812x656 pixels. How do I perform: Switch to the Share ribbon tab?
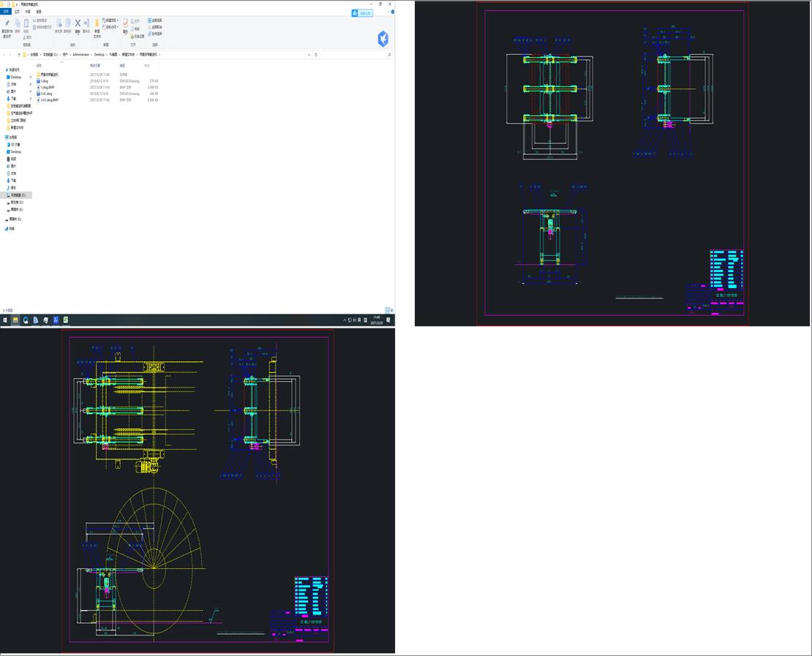(x=28, y=12)
